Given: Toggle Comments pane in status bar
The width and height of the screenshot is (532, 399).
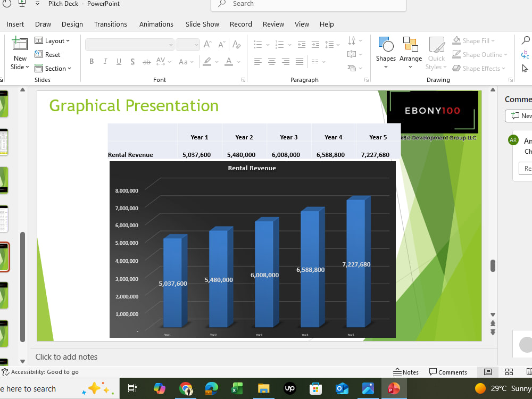Looking at the screenshot, I should coord(448,372).
